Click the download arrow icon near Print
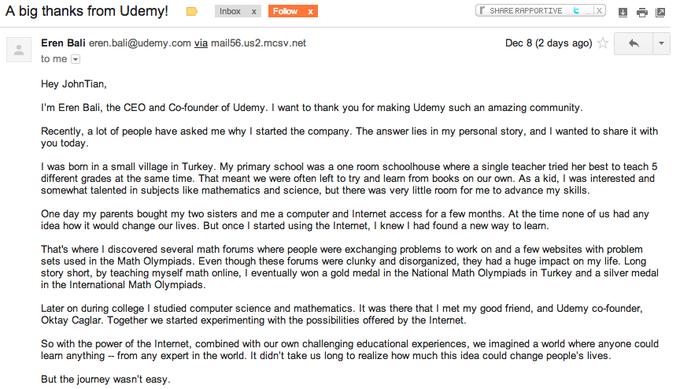 [623, 12]
